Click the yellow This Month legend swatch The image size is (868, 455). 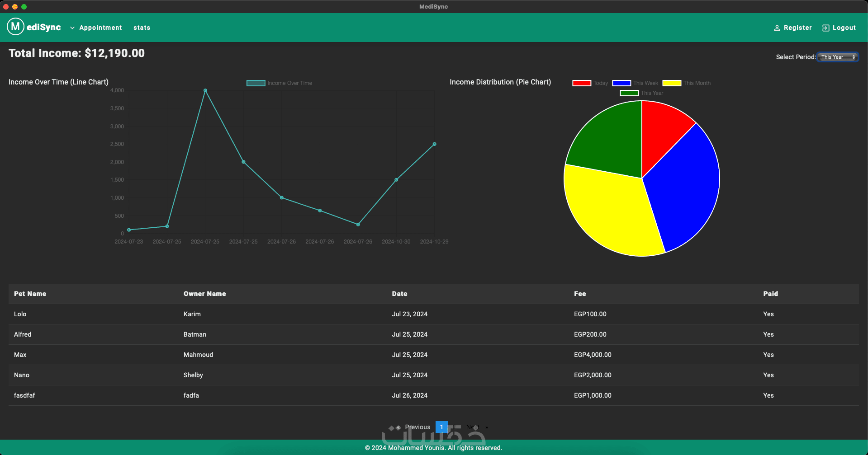672,83
